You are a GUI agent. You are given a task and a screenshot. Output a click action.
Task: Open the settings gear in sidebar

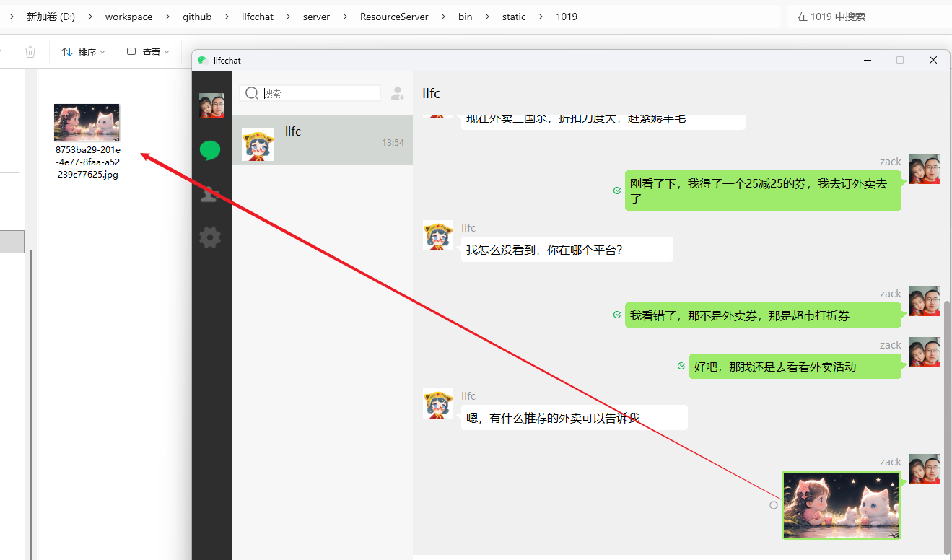click(210, 237)
